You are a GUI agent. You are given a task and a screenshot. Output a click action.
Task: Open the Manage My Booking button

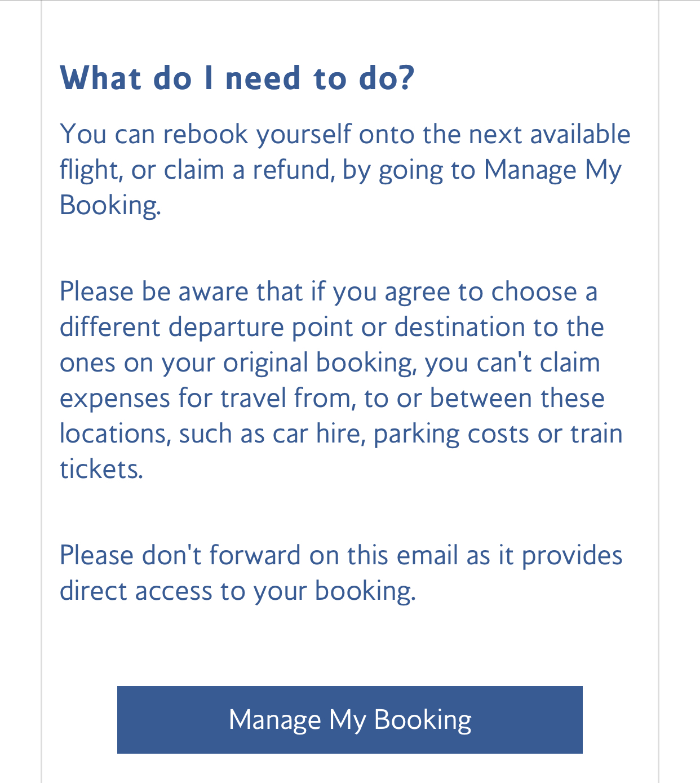[349, 719]
